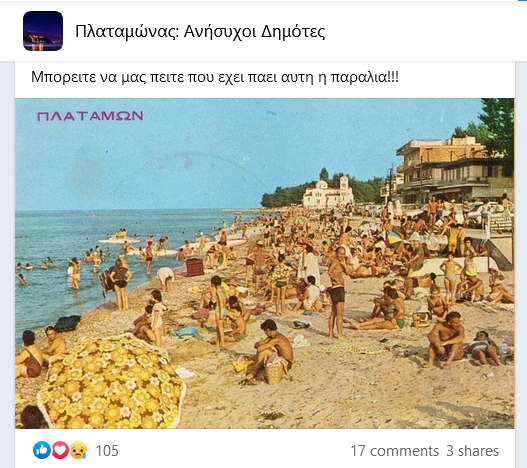
Task: Click the swimmers on white floats in sea
Action: (x=120, y=237)
